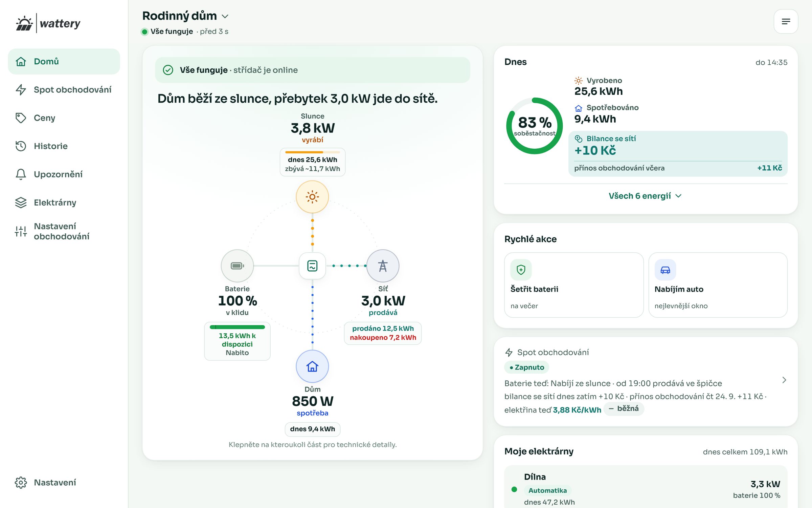Click the Nastavení gear icon

click(x=21, y=482)
